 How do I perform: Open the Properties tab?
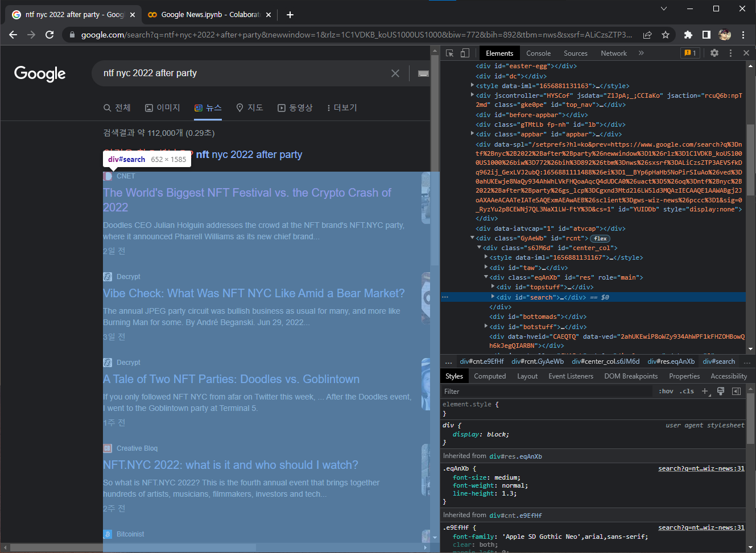coord(684,376)
